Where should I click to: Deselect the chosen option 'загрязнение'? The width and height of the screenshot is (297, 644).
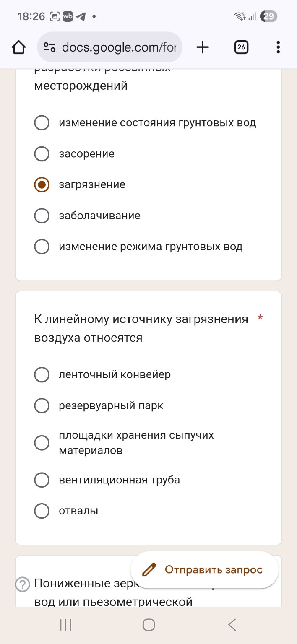[x=42, y=184]
